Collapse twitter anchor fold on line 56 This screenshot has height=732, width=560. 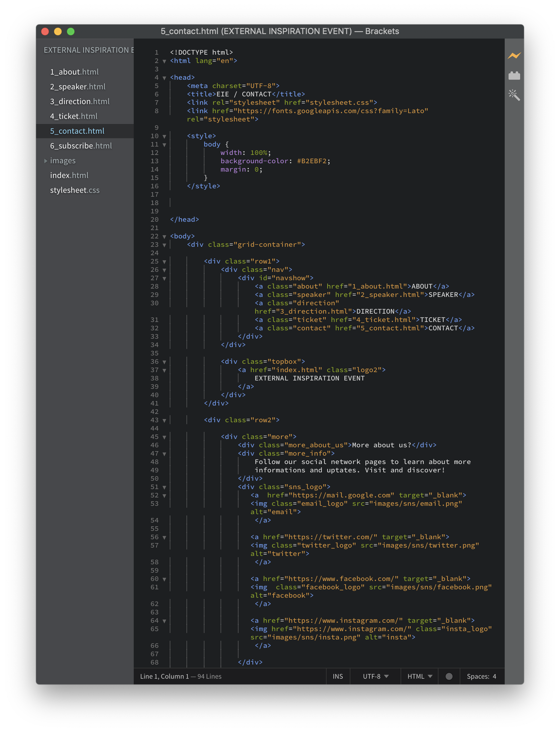pyautogui.click(x=164, y=537)
